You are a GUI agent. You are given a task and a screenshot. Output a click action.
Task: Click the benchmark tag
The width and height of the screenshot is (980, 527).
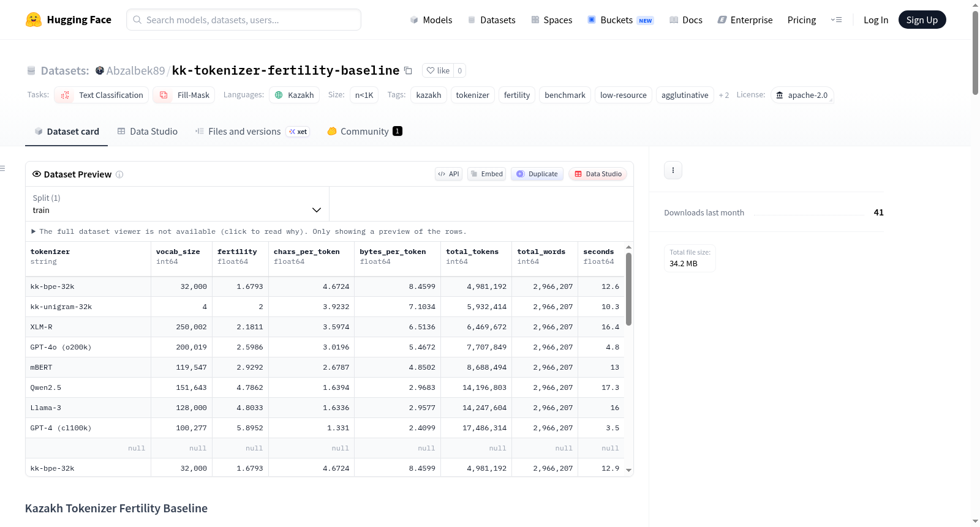pos(565,95)
